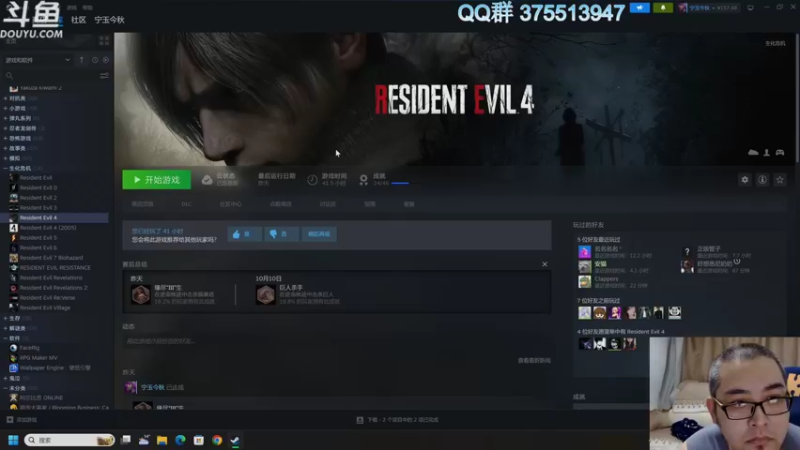Click recent clock icon in library header
The width and height of the screenshot is (800, 450).
95,60
